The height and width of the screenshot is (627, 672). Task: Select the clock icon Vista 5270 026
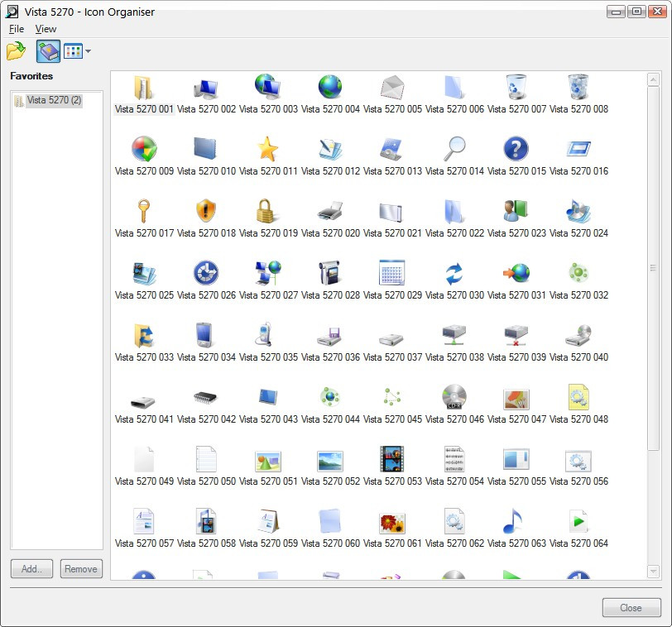pos(206,273)
